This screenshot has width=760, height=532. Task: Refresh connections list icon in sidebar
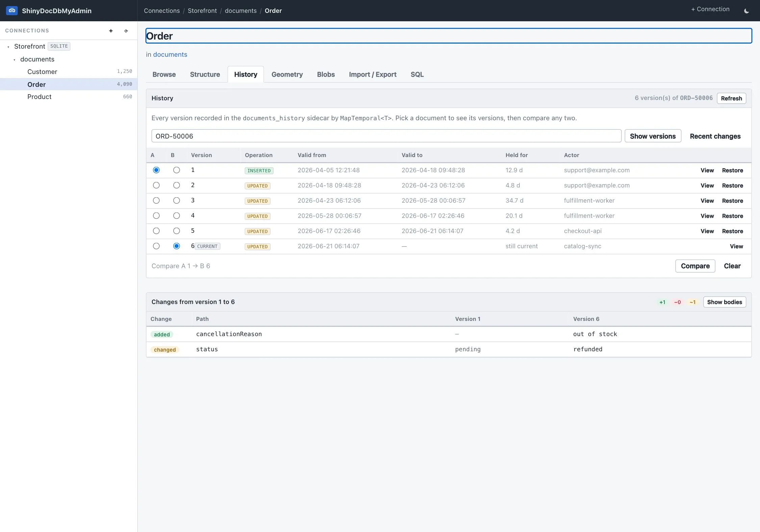(x=126, y=31)
